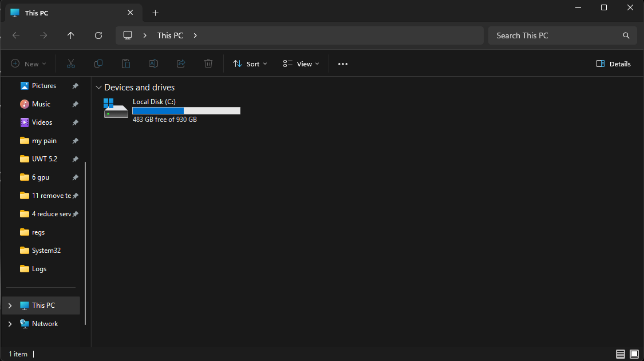Click the '1 item' status bar text
The height and width of the screenshot is (361, 644).
click(18, 354)
